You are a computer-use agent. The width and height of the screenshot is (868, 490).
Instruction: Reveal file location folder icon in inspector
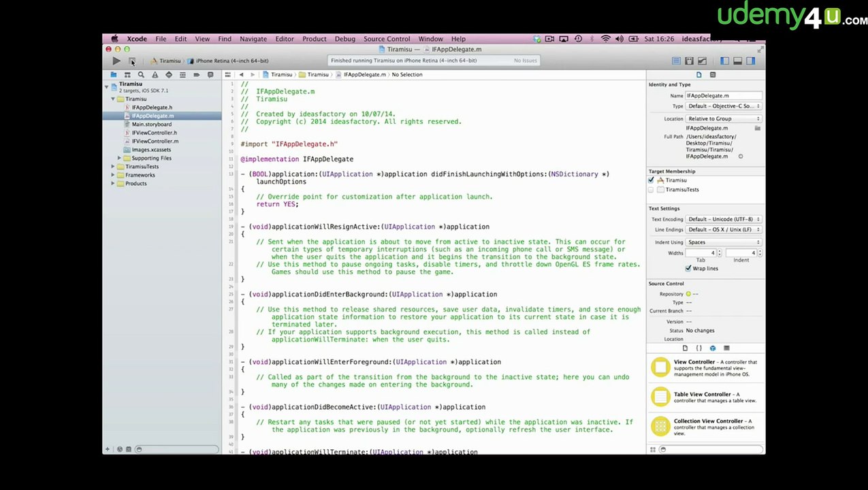pos(757,128)
